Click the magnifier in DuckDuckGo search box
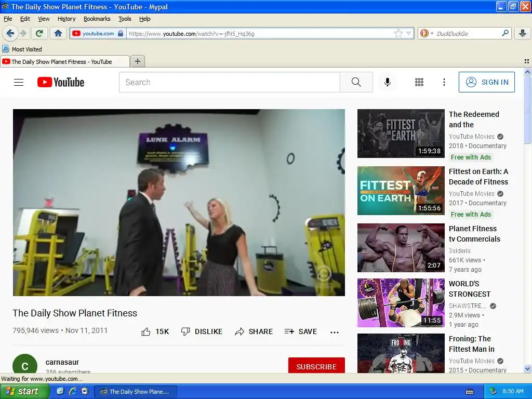532x399 pixels. (x=505, y=33)
